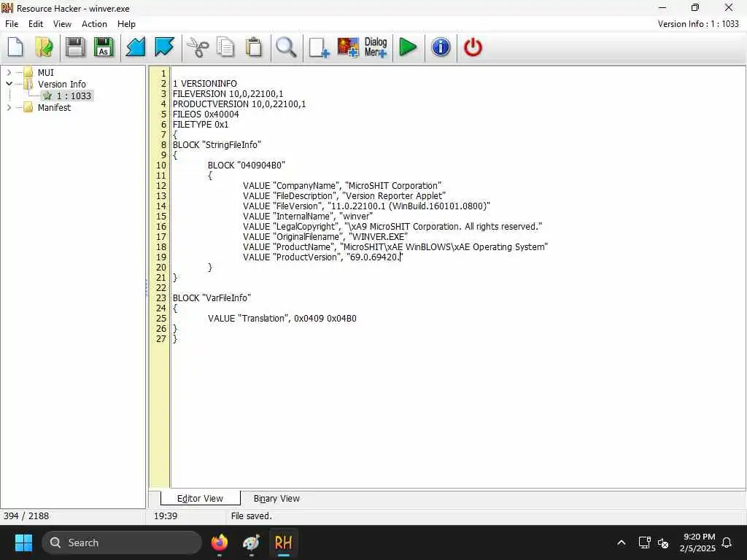This screenshot has height=560, width=747.
Task: Click the CompanyName value line
Action: 342,186
